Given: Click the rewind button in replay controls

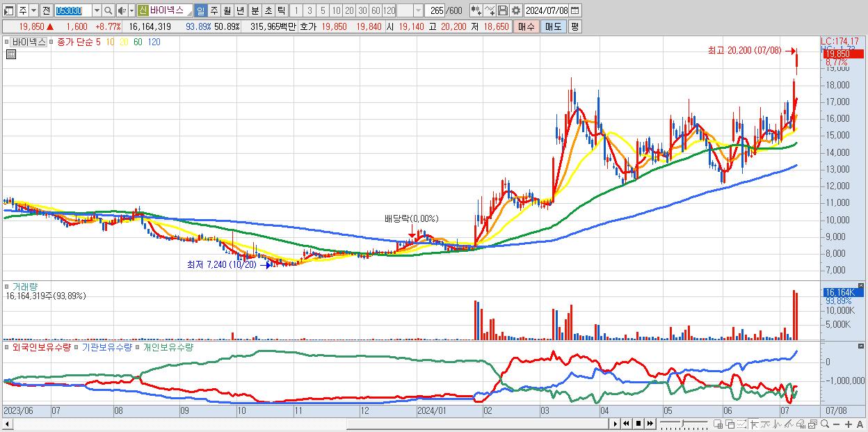Looking at the screenshot, I should (x=627, y=424).
